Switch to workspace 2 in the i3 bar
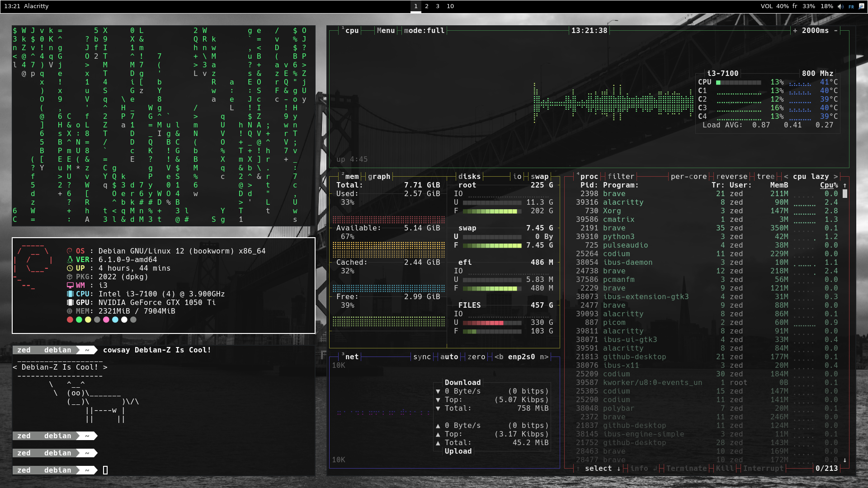868x488 pixels. pyautogui.click(x=426, y=6)
